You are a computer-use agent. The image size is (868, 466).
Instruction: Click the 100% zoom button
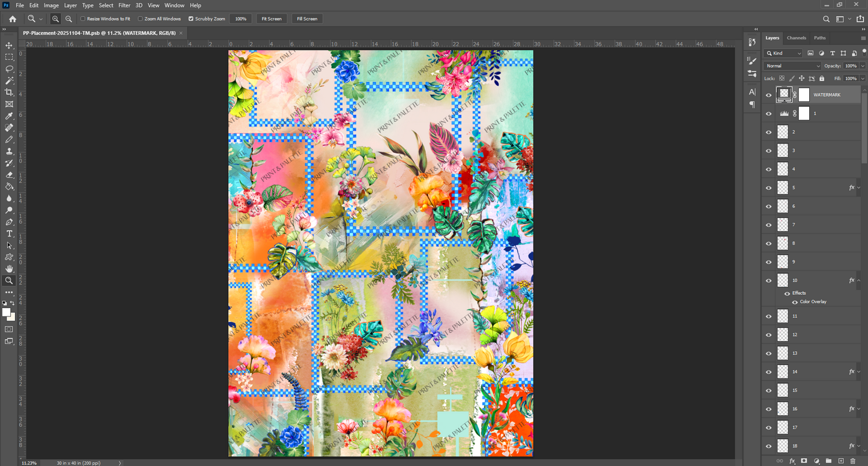click(x=241, y=19)
